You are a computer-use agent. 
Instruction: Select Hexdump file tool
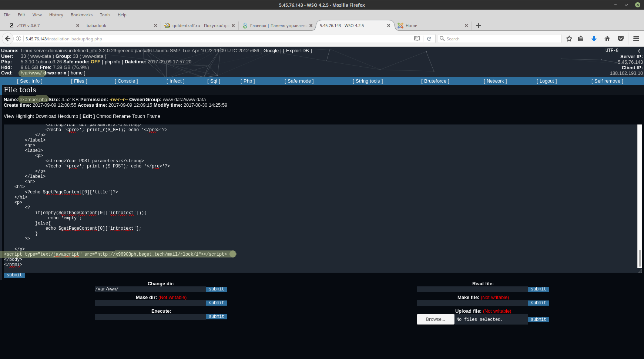68,116
